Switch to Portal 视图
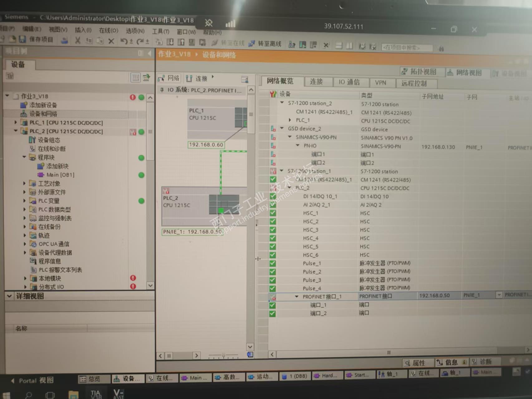 tap(32, 380)
